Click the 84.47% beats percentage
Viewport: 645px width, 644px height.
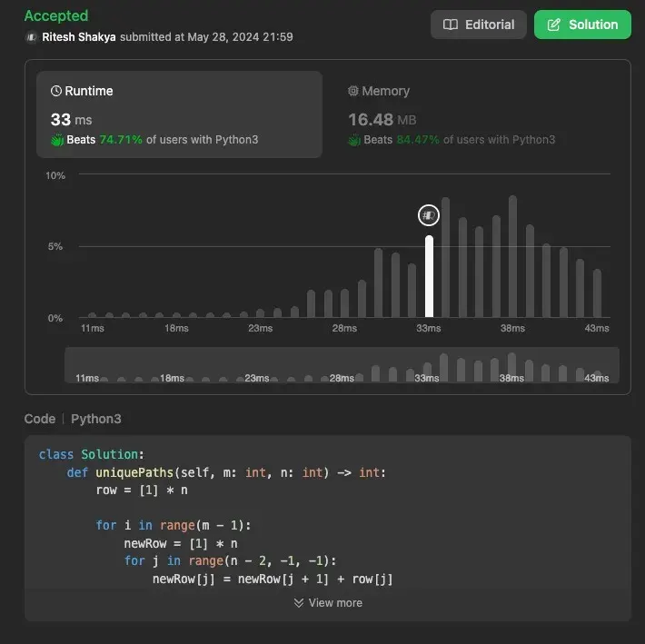pyautogui.click(x=418, y=140)
